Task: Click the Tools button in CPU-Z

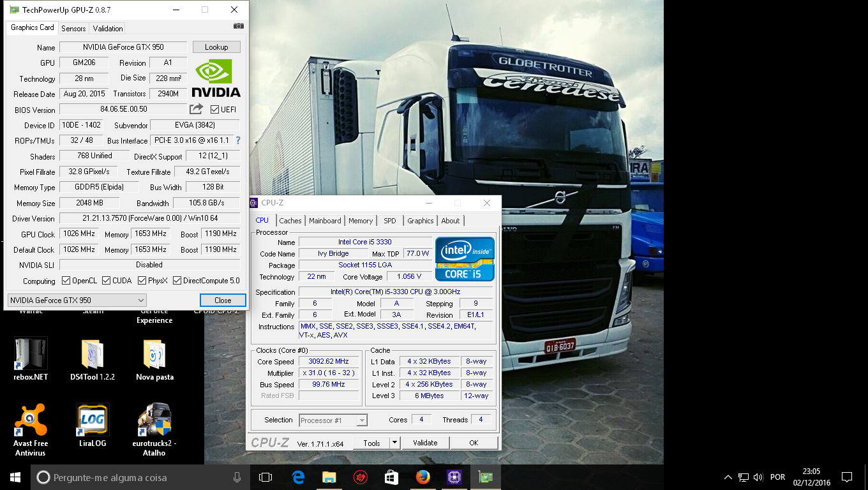Action: pos(371,443)
